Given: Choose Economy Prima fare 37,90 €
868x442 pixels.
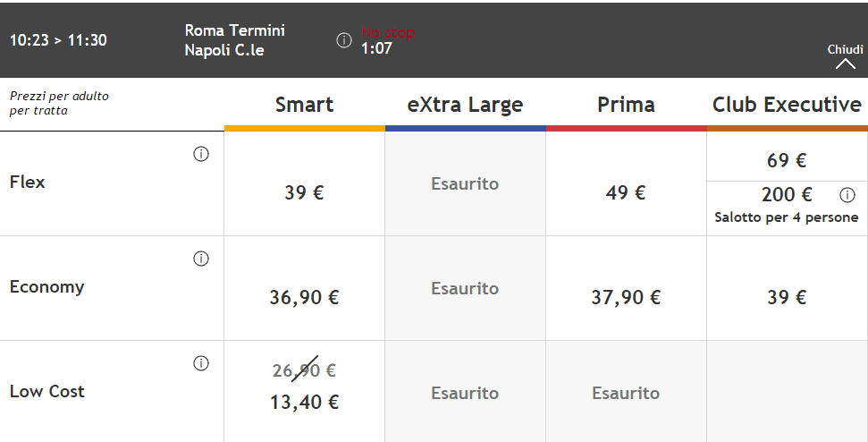Looking at the screenshot, I should (x=626, y=289).
